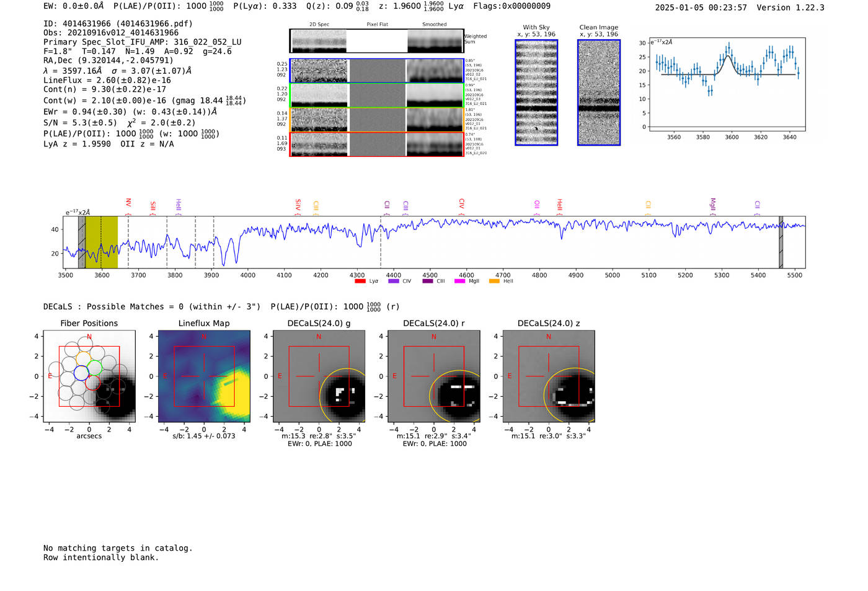Click the With Sky image panel

click(536, 92)
